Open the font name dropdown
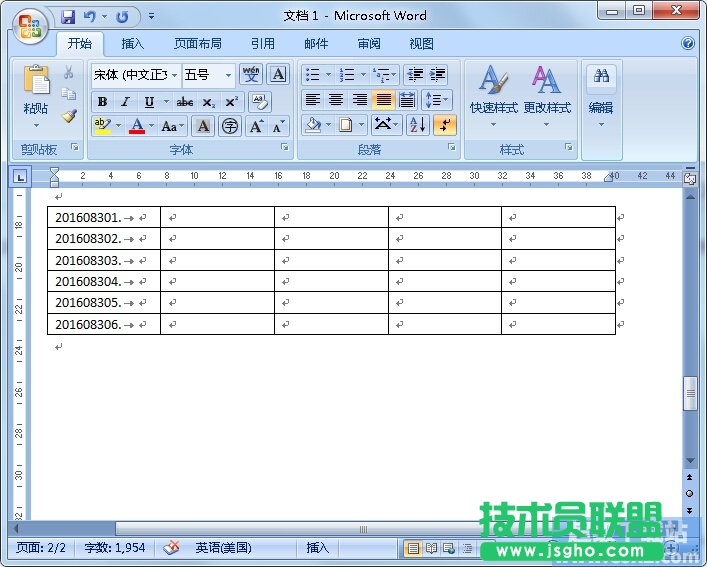This screenshot has height=567, width=707. pyautogui.click(x=175, y=75)
